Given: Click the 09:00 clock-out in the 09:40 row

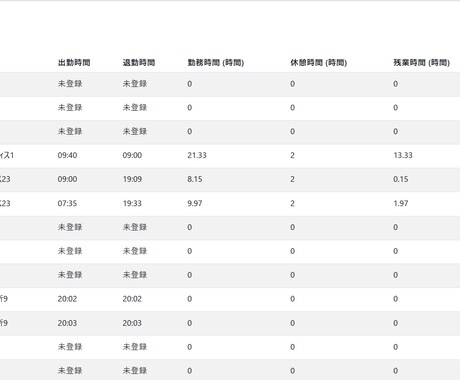Looking at the screenshot, I should click(132, 155).
